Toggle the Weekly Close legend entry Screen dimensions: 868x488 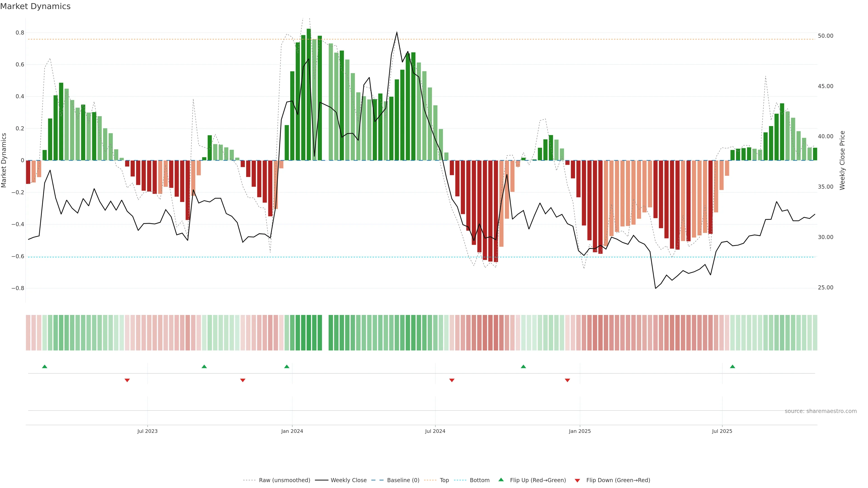[348, 480]
